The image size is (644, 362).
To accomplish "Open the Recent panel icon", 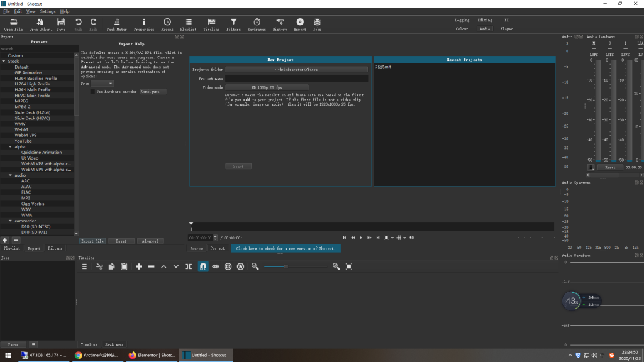I will pos(167,25).
